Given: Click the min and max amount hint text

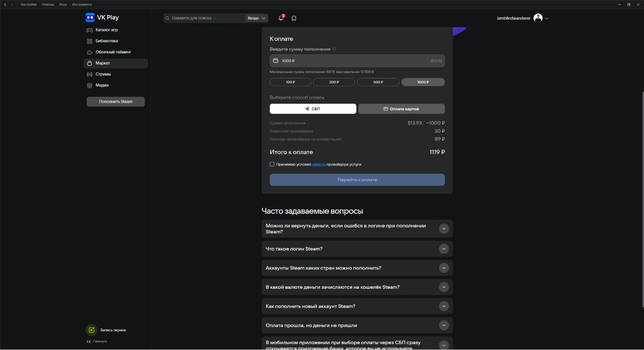Looking at the screenshot, I should click(322, 72).
